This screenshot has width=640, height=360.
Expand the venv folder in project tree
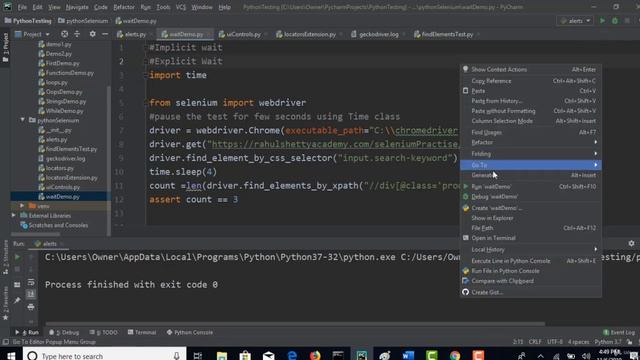(x=22, y=206)
